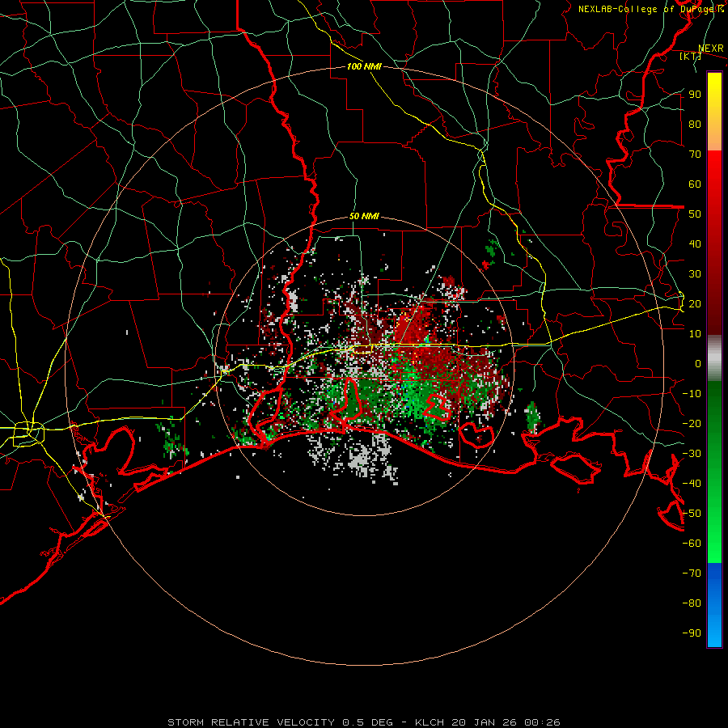The height and width of the screenshot is (728, 728).
Task: Click the 0 value on the velocity scale
Action: [x=698, y=363]
